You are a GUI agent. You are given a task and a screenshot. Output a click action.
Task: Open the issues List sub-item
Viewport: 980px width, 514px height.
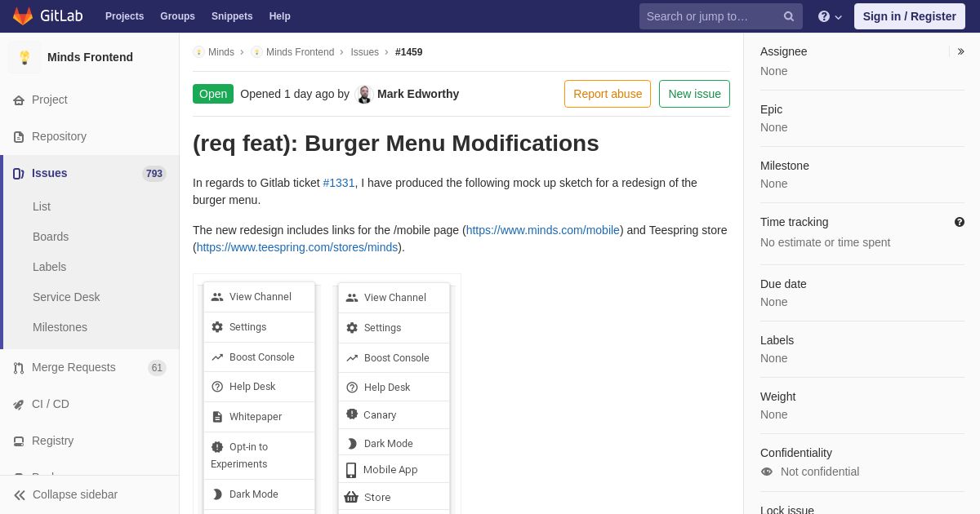click(42, 206)
